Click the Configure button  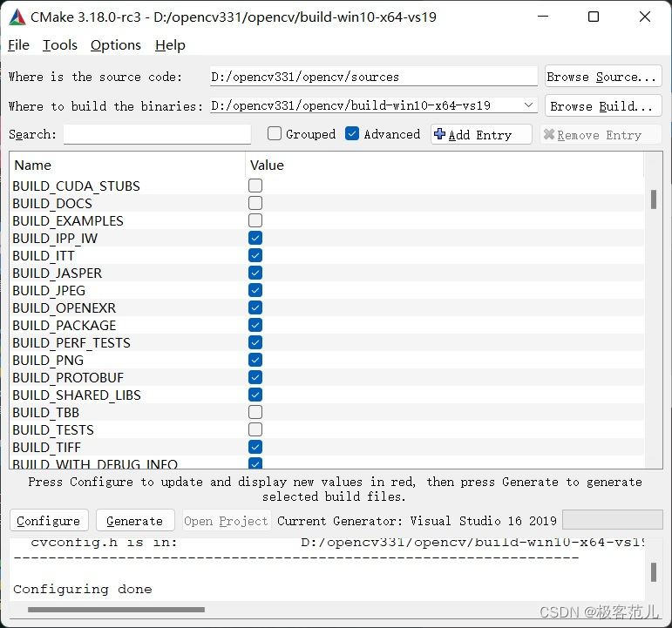pyautogui.click(x=49, y=521)
